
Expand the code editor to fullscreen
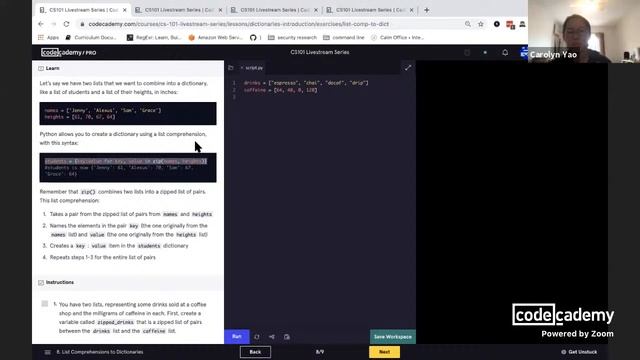click(408, 68)
